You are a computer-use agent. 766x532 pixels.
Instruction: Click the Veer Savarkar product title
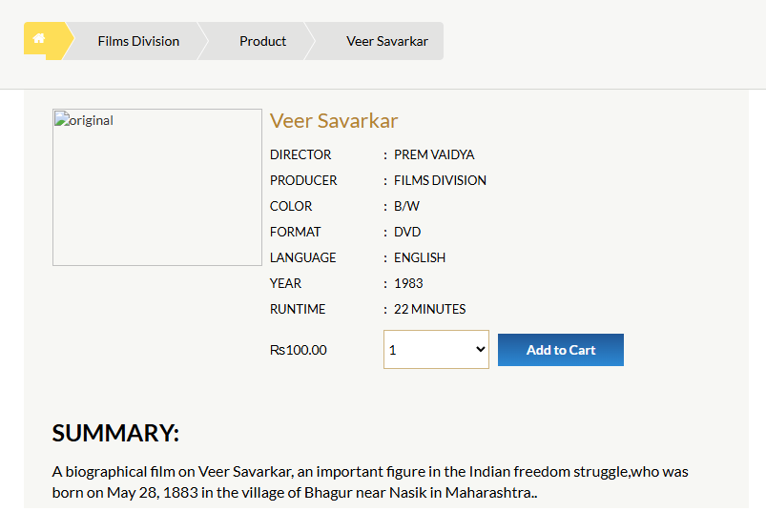coord(333,121)
